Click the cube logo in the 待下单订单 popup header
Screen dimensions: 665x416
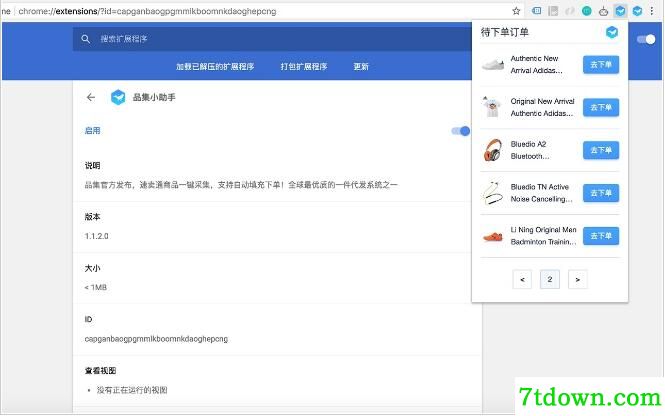point(612,32)
